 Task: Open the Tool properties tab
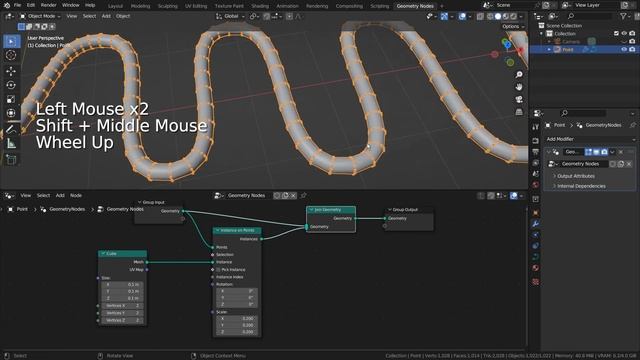click(536, 127)
